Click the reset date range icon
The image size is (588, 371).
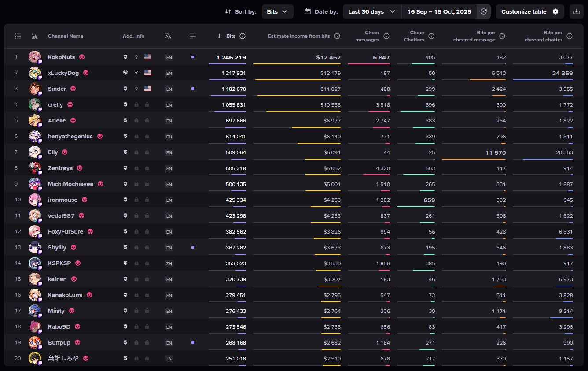(x=484, y=12)
